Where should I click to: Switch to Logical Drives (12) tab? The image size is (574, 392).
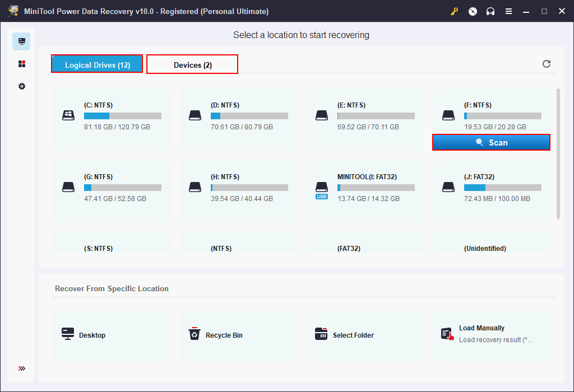click(x=97, y=65)
